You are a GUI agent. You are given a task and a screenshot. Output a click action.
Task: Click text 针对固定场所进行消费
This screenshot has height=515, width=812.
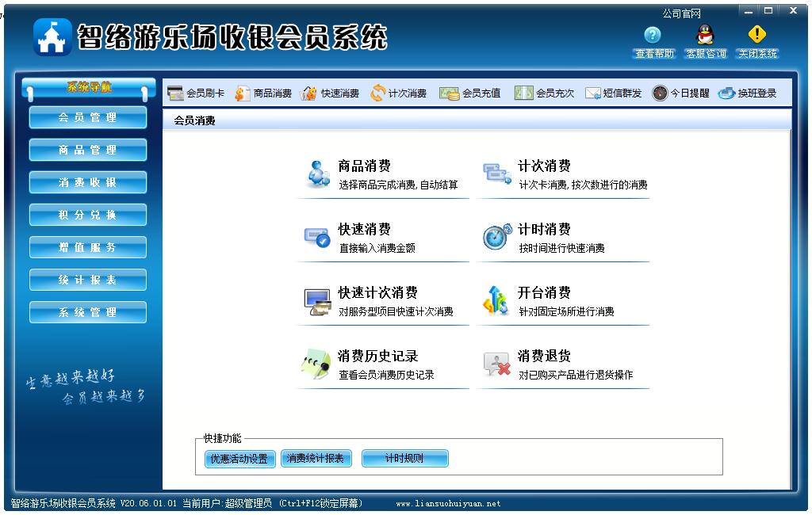[566, 311]
